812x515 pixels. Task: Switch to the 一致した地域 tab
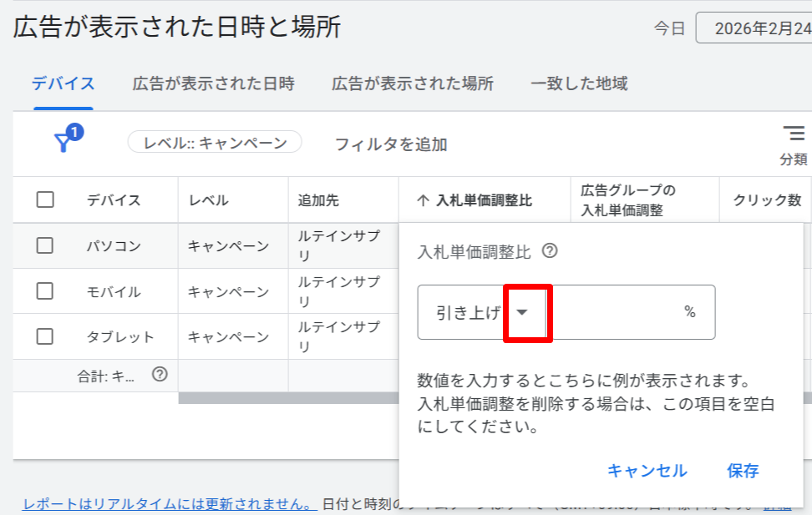(x=578, y=83)
